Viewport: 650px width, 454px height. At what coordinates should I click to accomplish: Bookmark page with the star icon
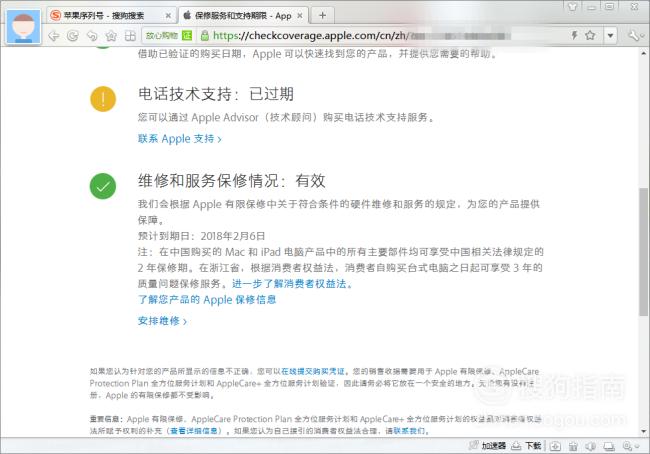click(590, 35)
